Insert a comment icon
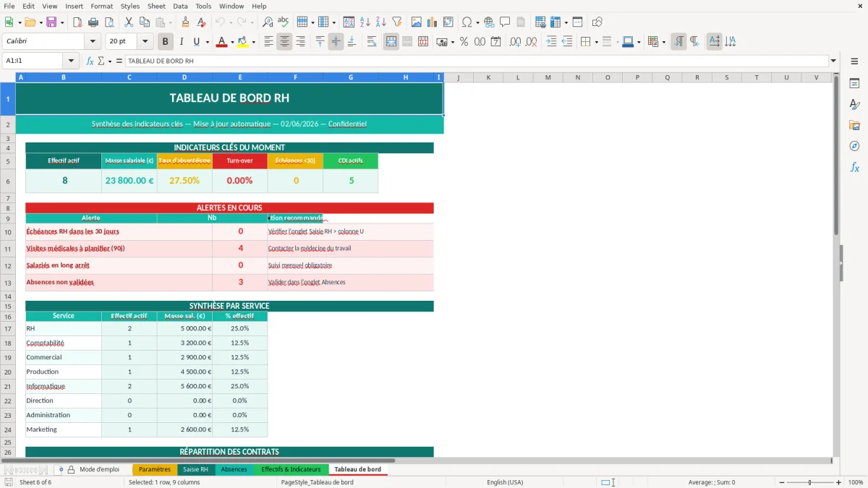 (505, 22)
